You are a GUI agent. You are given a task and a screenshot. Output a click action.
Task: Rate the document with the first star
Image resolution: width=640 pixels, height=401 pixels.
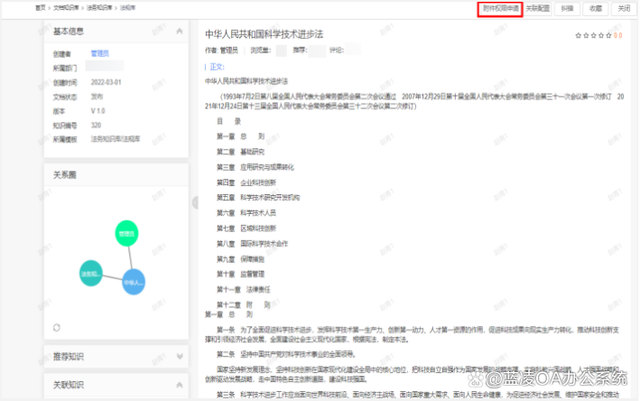tap(577, 35)
